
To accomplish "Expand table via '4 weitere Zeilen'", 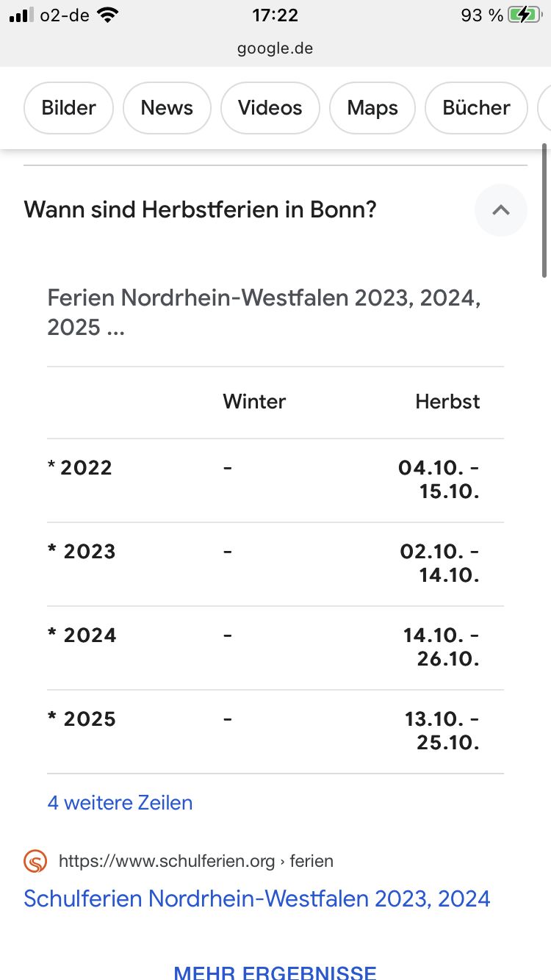I will [120, 802].
